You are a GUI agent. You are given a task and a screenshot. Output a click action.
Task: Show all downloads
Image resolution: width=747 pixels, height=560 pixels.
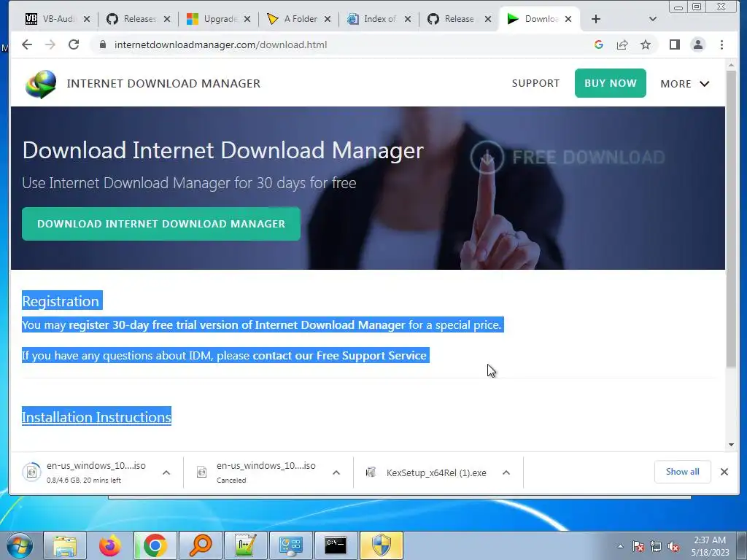pos(682,472)
